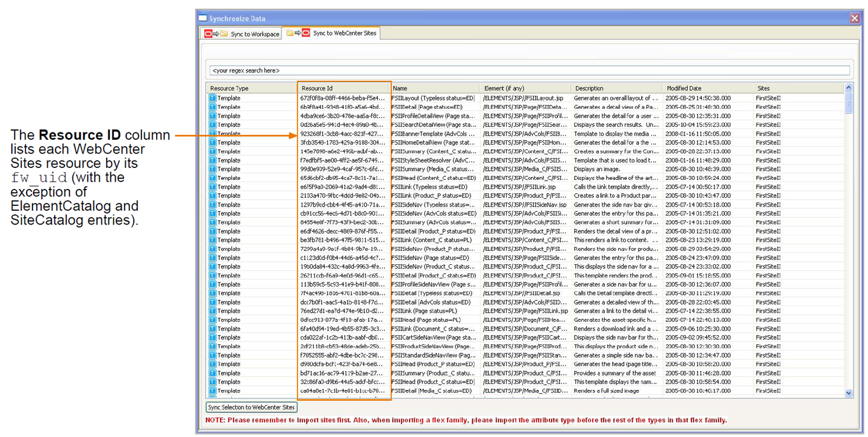Select resource id 6fa40d94-19ed-4b55 cell
This screenshot has width=868, height=437.
pyautogui.click(x=343, y=329)
